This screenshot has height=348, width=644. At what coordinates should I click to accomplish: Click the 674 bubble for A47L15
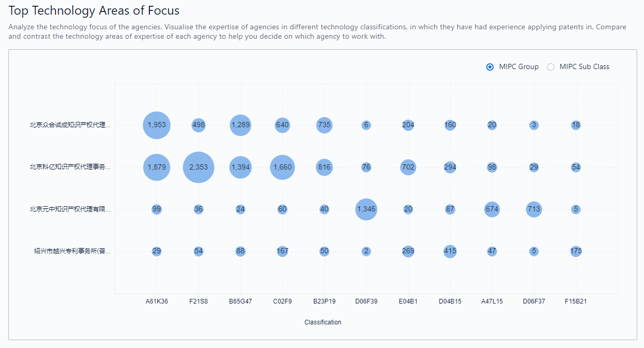[x=492, y=209]
